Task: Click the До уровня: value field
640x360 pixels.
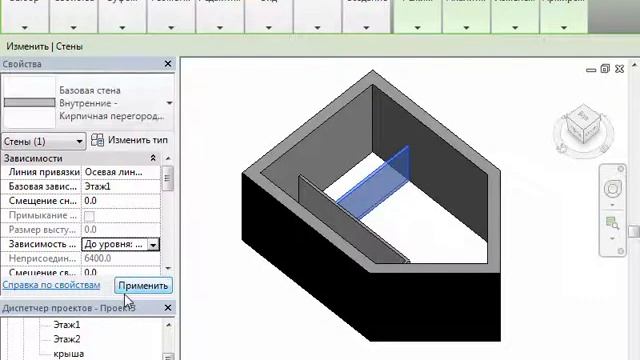Action: [115, 244]
